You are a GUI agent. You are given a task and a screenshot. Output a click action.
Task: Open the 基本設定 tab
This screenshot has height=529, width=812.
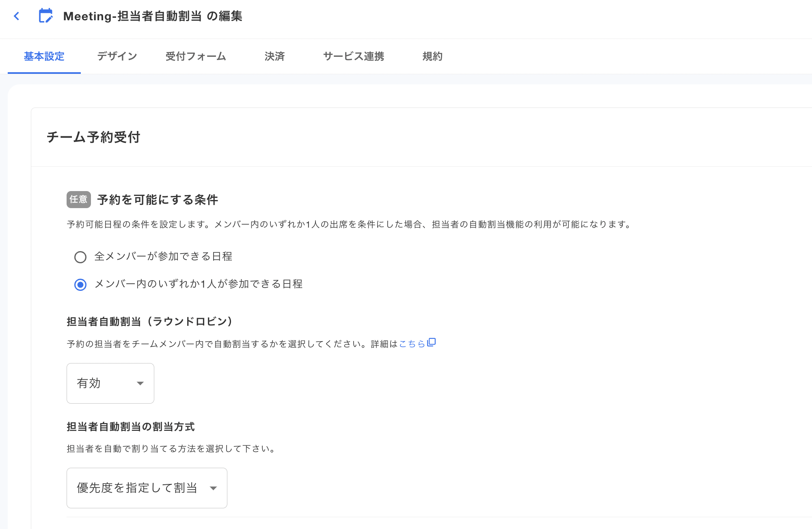(44, 56)
